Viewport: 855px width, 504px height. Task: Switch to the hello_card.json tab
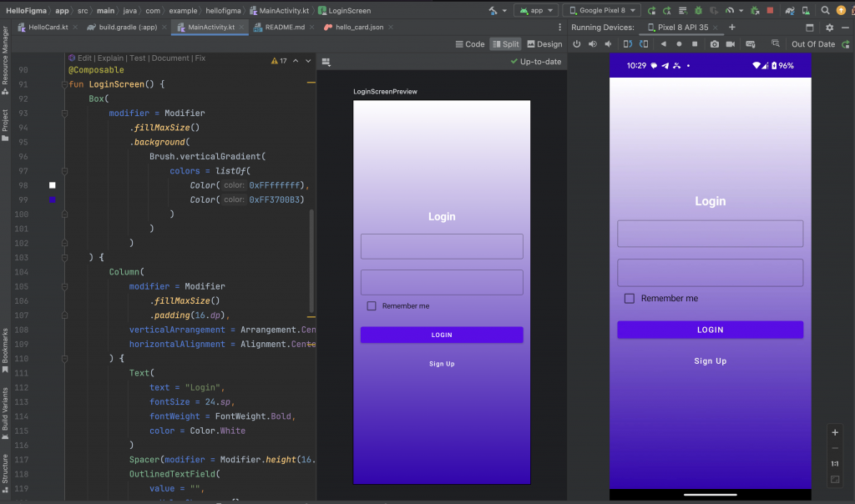(x=359, y=27)
